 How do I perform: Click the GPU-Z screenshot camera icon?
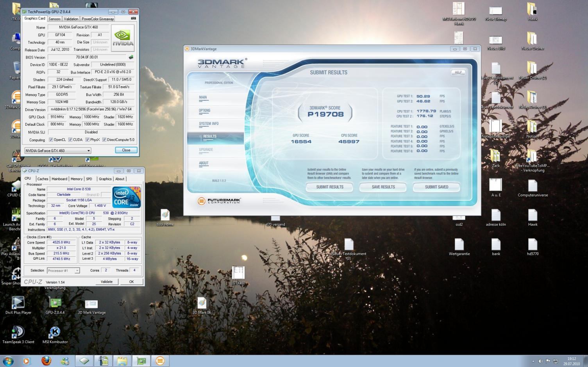click(133, 18)
